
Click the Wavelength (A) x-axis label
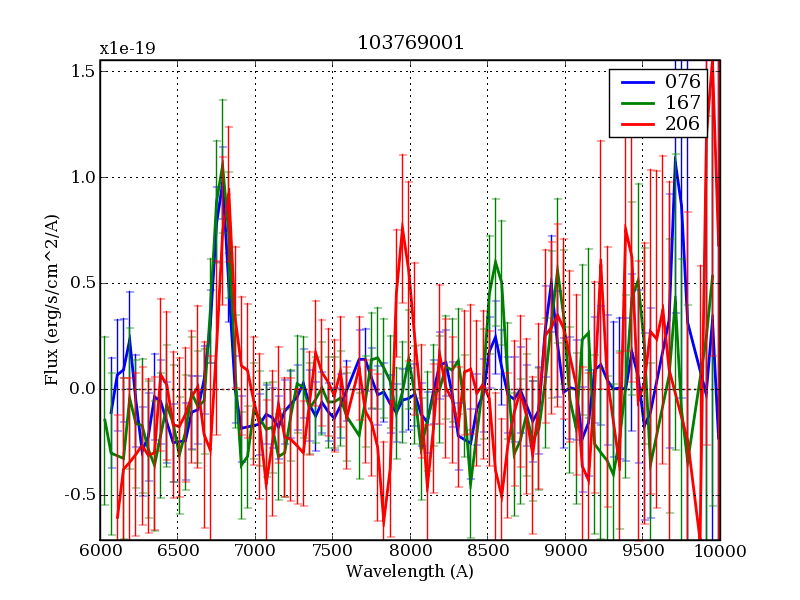(410, 572)
